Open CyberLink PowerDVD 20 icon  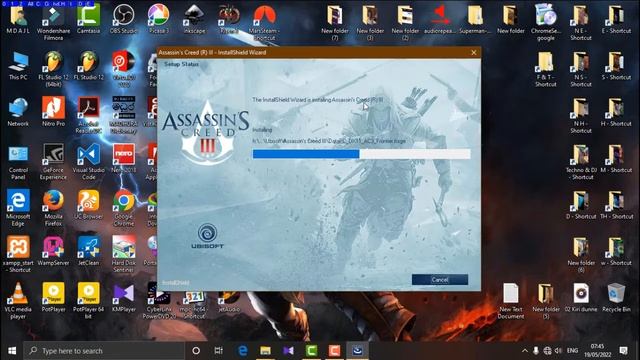point(159,304)
